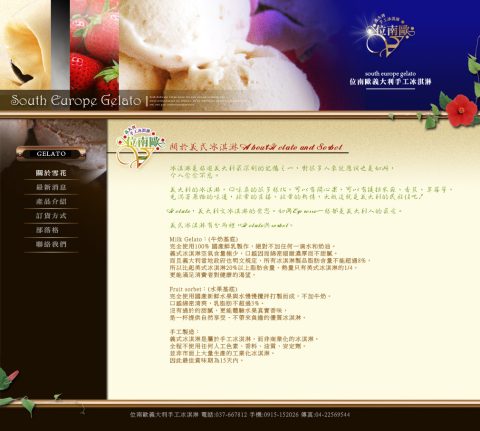This screenshot has height=431, width=480.
Task: Click the Fruit sorbet section title
Action: point(203,289)
